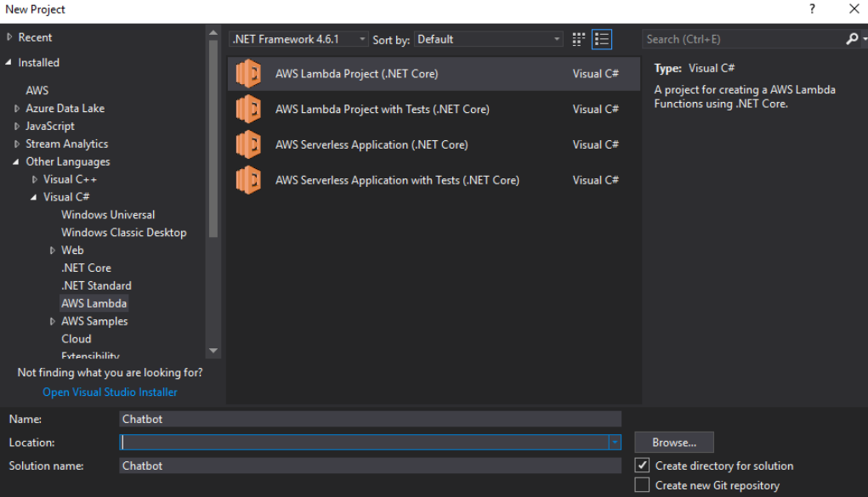Switch to small icons grid view
The image size is (868, 497).
[x=578, y=39]
